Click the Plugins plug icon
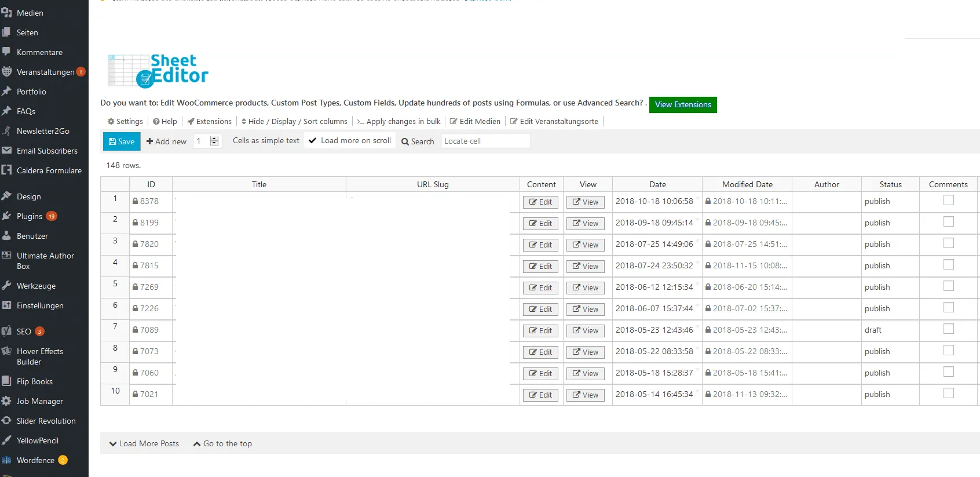Viewport: 980px width, 477px height. pyautogui.click(x=6, y=216)
